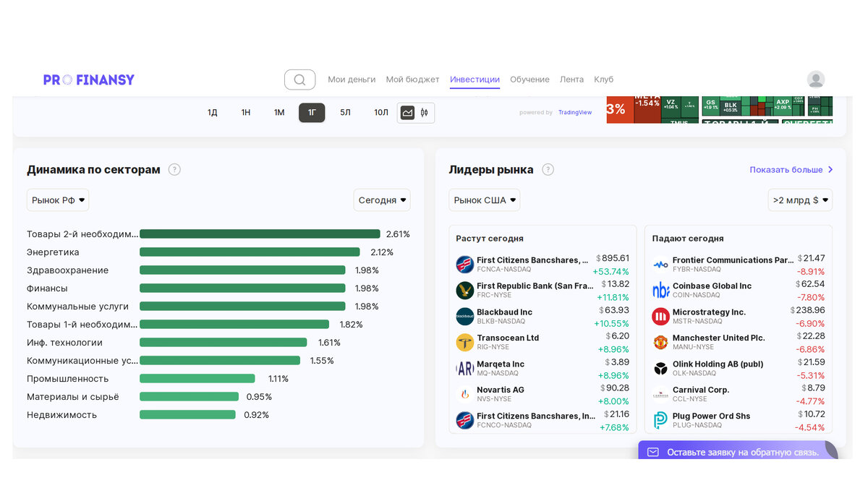Viewport: 868px width, 488px height.
Task: Switch to the Мой бюджет tab
Action: [x=413, y=80]
